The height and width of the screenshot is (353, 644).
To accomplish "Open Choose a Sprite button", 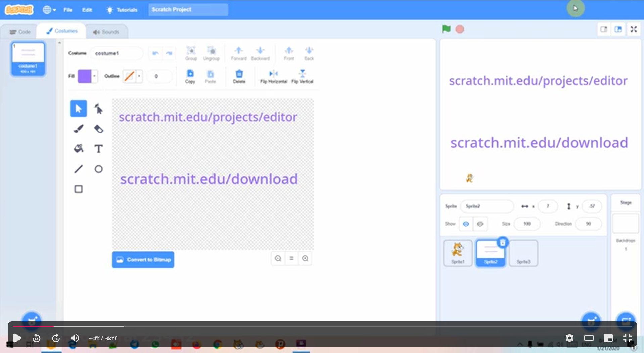I will coord(591,321).
